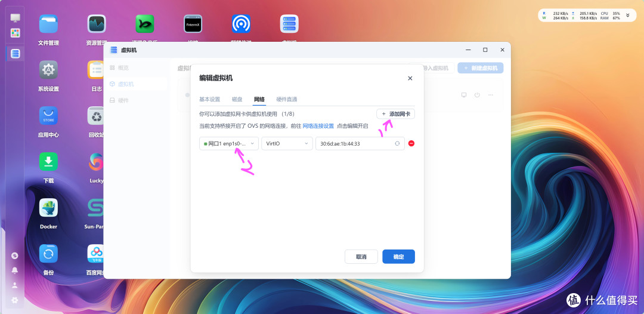Open the notification bell in dock
This screenshot has width=644, height=314.
tap(15, 270)
